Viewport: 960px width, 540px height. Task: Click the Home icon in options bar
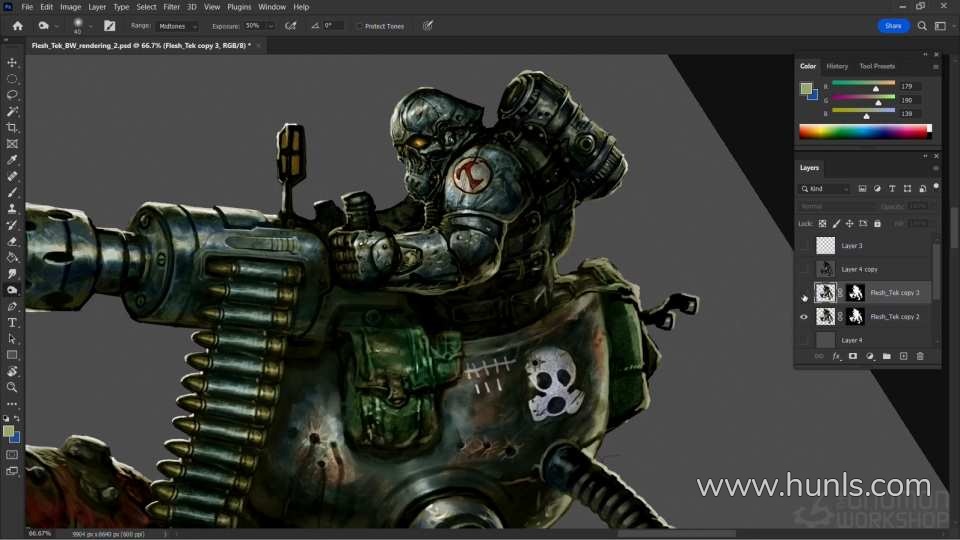click(17, 26)
